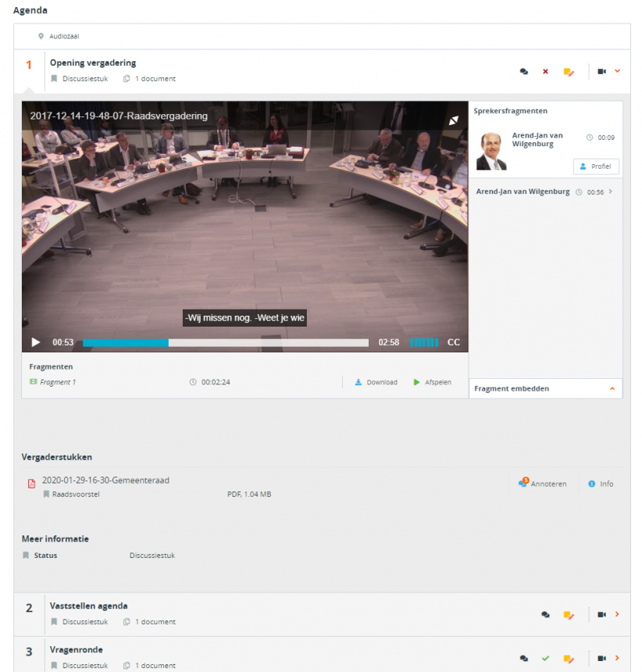This screenshot has width=642, height=672.
Task: Open note editor icon for Opening vergadering
Action: [569, 72]
